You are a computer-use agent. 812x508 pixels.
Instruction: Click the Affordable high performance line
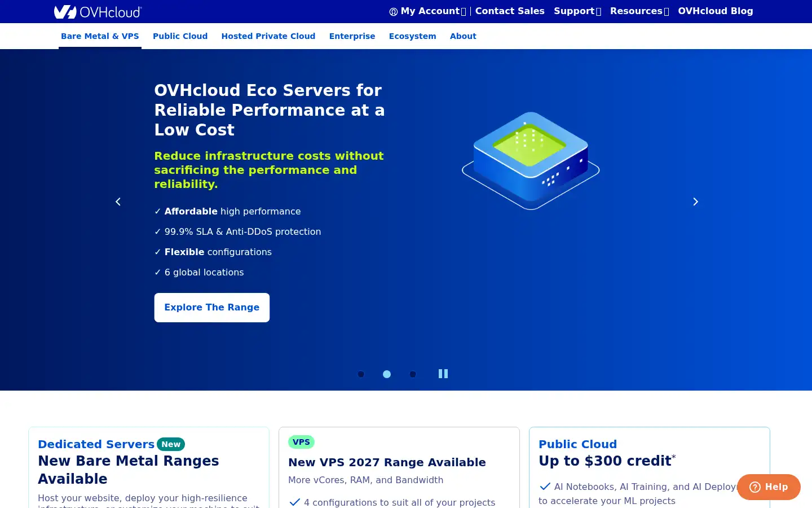[x=227, y=211]
